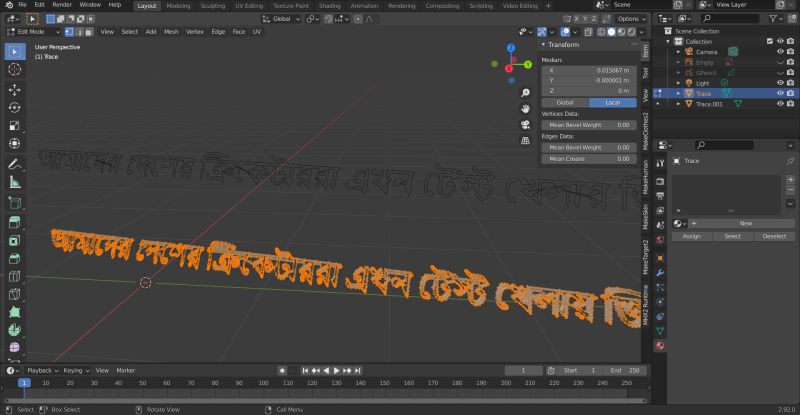Activate the Cursor tool
Image resolution: width=800 pixels, height=415 pixels.
pyautogui.click(x=15, y=69)
